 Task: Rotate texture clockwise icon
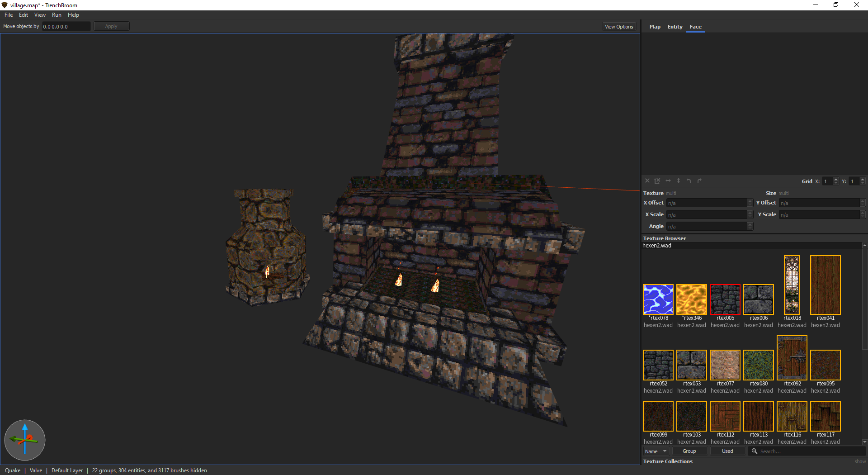coord(699,181)
